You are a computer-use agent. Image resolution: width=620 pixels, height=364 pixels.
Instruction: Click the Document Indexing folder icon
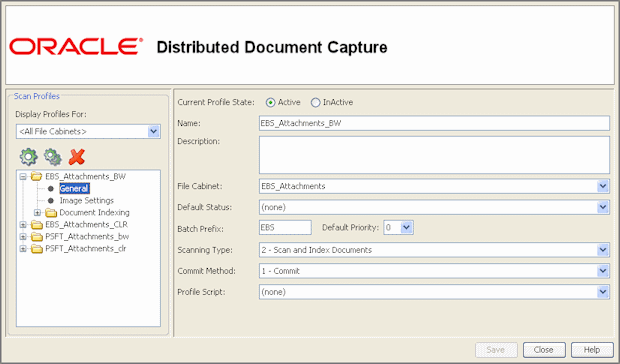(x=51, y=213)
